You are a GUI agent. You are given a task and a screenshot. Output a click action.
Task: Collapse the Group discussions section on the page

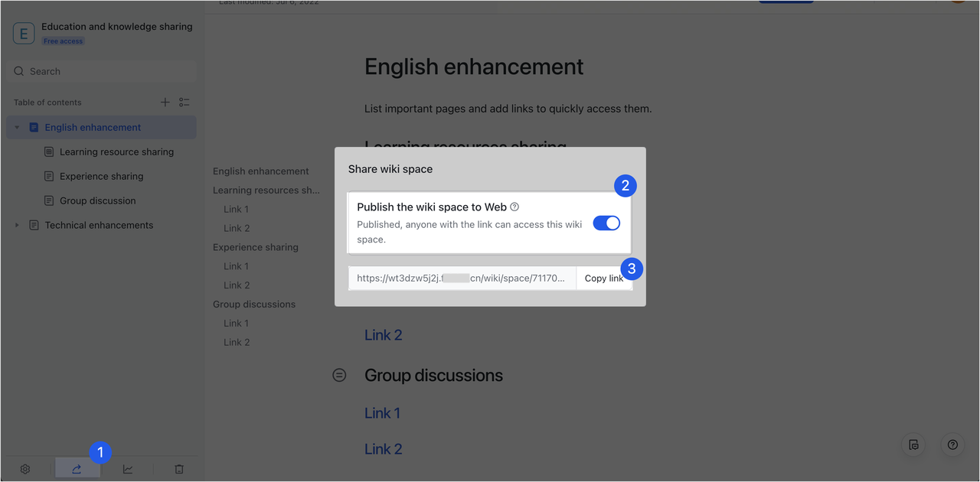[x=339, y=375]
